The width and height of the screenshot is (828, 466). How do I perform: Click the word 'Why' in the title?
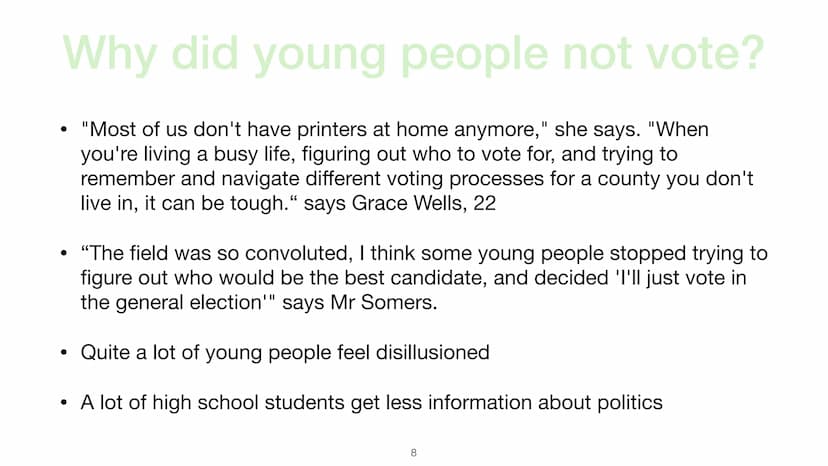(110, 54)
